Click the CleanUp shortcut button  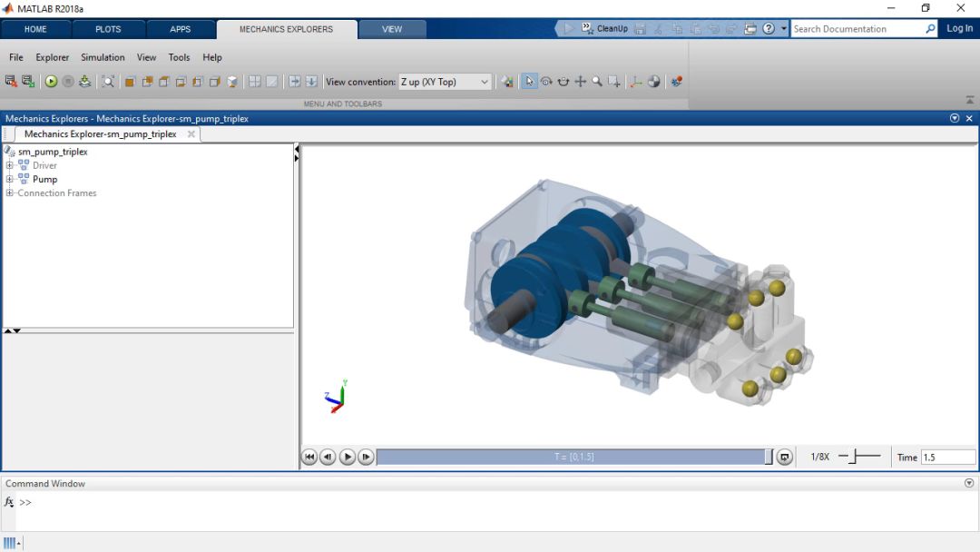[605, 29]
